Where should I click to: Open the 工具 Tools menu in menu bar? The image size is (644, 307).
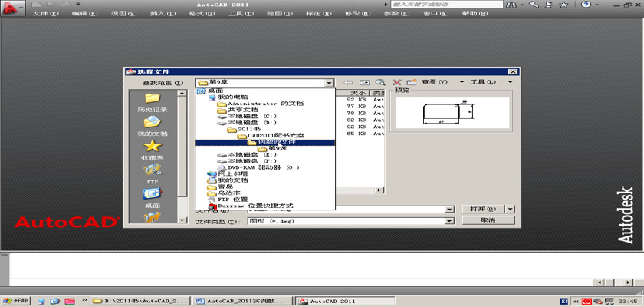[x=241, y=13]
